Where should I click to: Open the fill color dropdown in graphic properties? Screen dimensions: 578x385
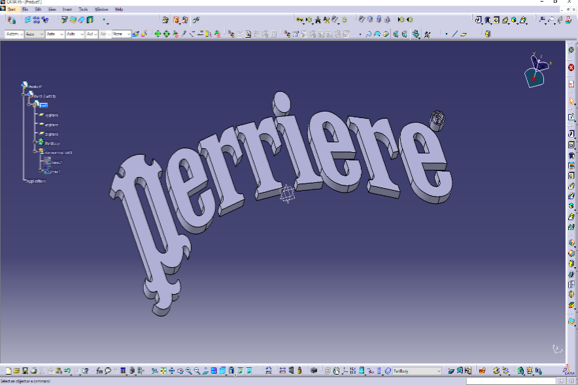14,34
